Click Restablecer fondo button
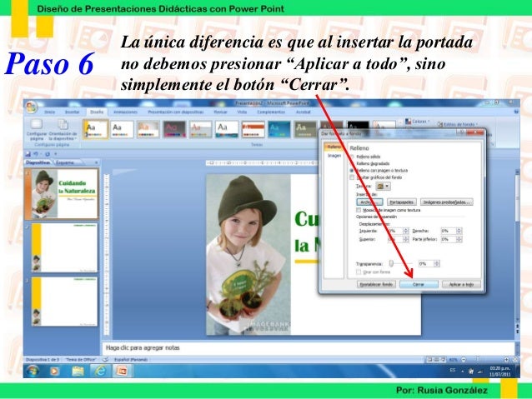This screenshot has width=532, height=399. coord(376,284)
